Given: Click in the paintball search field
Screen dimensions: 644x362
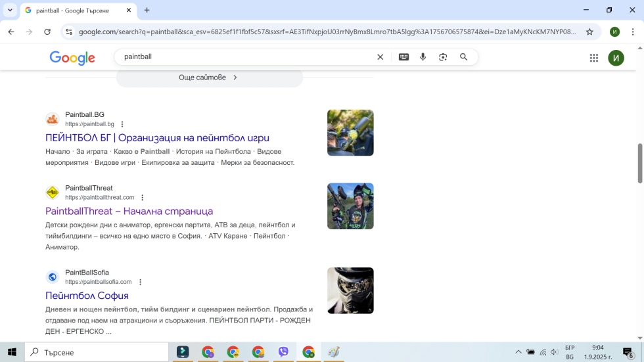Looking at the screenshot, I should coord(246,57).
